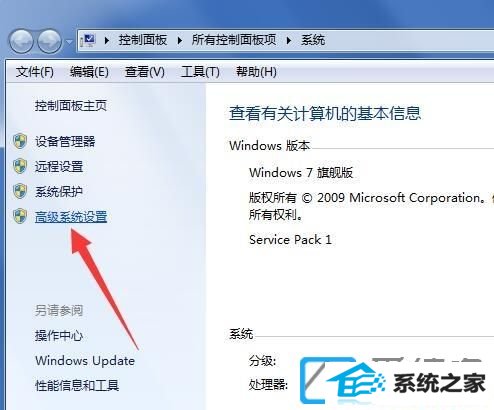
Task: Expand breadcrumb arrow after 控制面板
Action: [180, 41]
